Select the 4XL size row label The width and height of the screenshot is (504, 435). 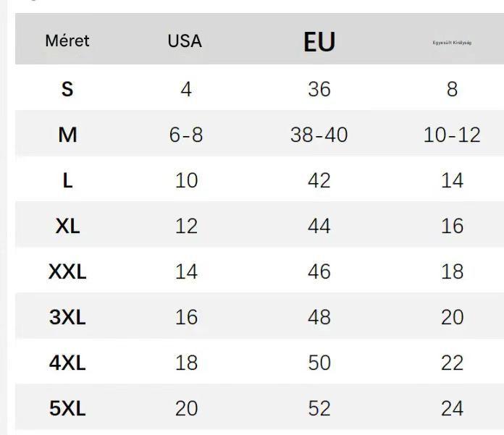click(67, 363)
